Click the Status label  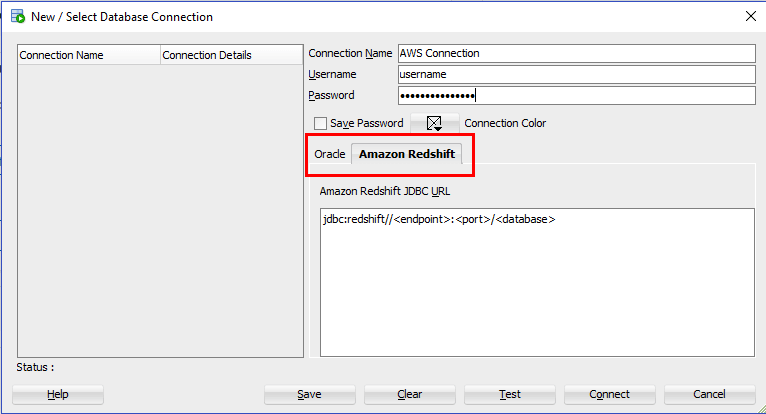click(35, 367)
